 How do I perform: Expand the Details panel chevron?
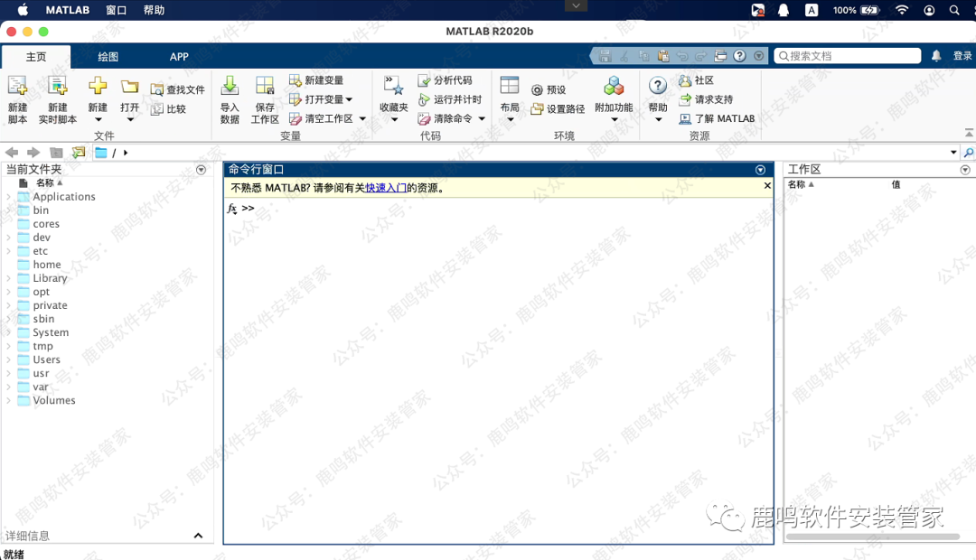coord(198,536)
